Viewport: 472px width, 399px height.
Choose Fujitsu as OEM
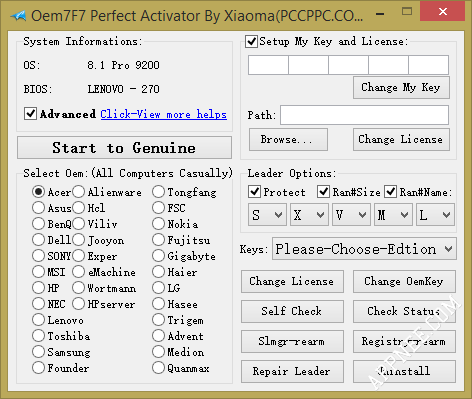[x=158, y=240]
